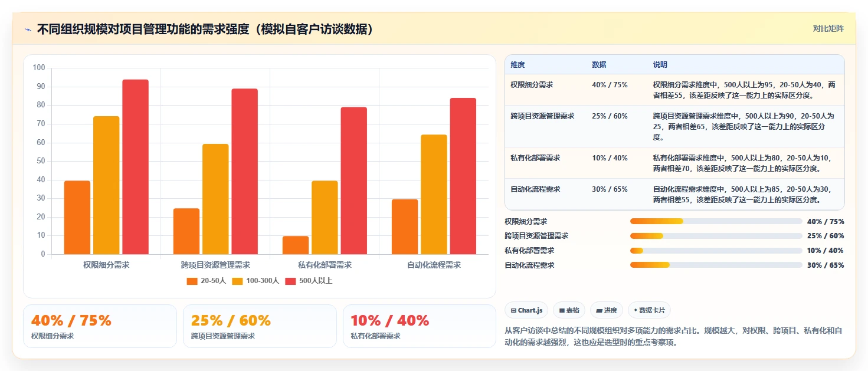
Task: Click the lightning icon beside the title
Action: coord(28,29)
